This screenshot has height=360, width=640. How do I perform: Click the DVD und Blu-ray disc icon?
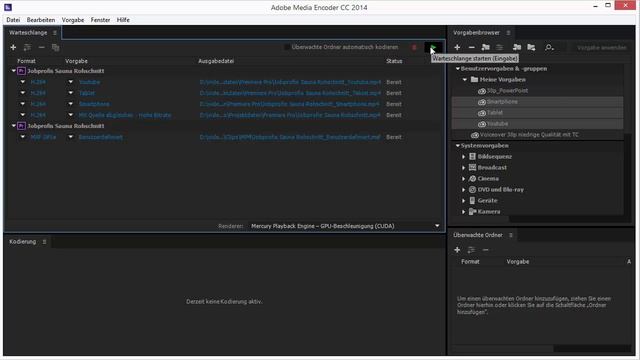point(472,189)
